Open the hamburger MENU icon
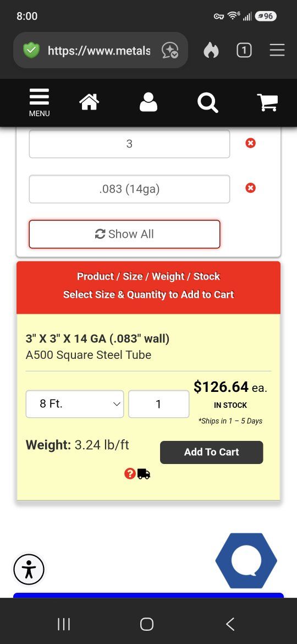Image resolution: width=297 pixels, height=644 pixels. click(x=40, y=103)
